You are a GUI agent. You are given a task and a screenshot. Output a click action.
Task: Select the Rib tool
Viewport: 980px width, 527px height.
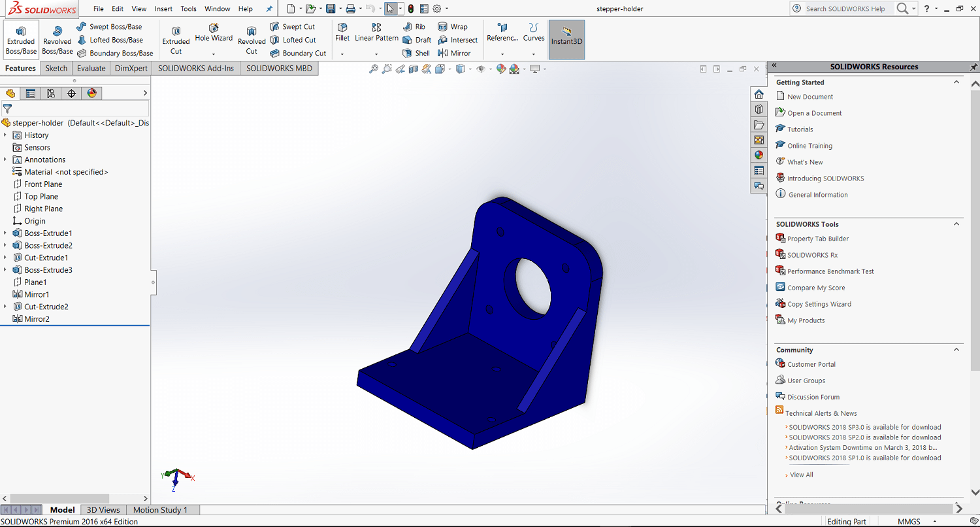pos(414,27)
